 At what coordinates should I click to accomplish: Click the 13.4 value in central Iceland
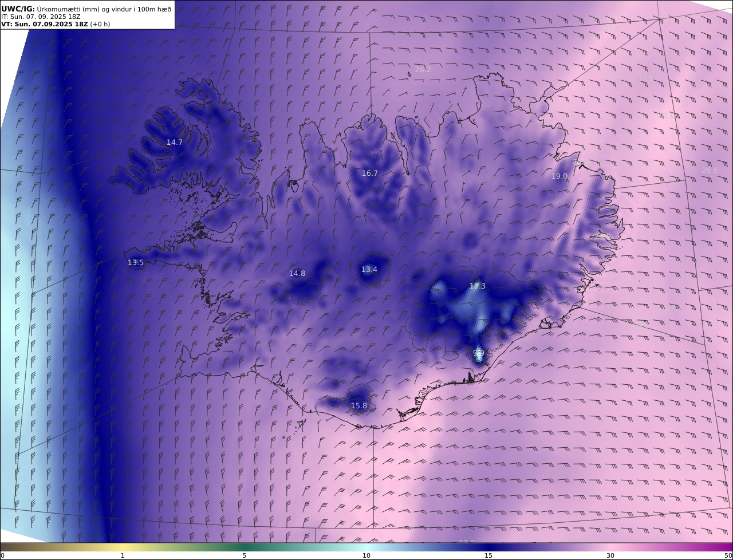click(369, 269)
